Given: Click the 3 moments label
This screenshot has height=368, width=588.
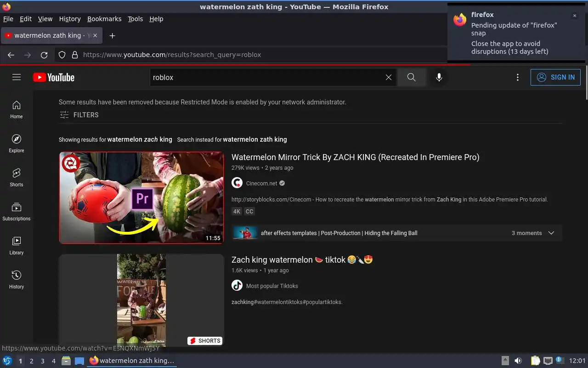Looking at the screenshot, I should pos(526,233).
